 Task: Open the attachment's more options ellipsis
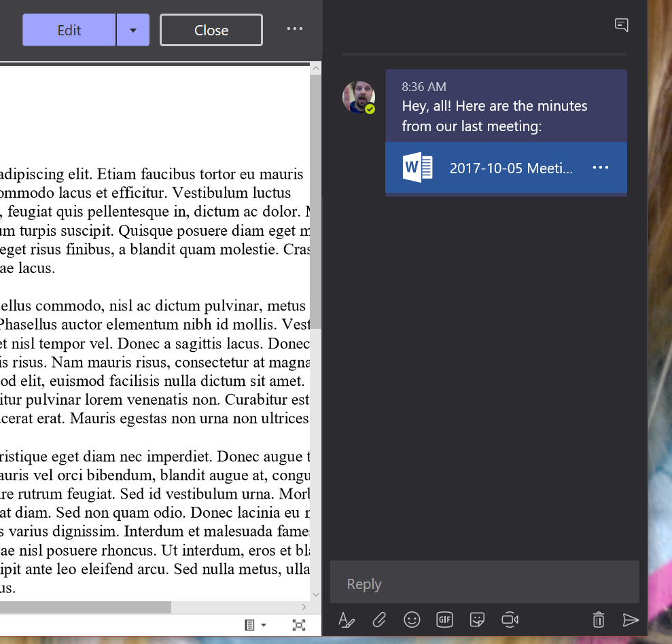click(601, 168)
